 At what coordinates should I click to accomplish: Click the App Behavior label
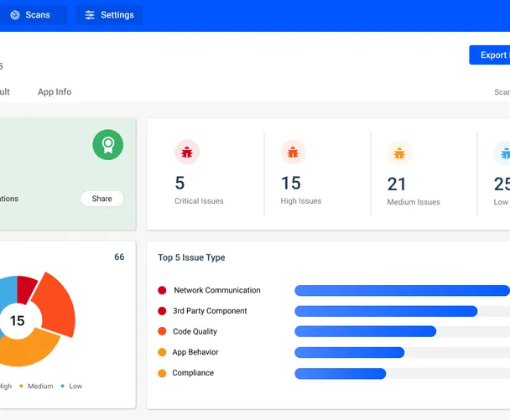point(195,352)
